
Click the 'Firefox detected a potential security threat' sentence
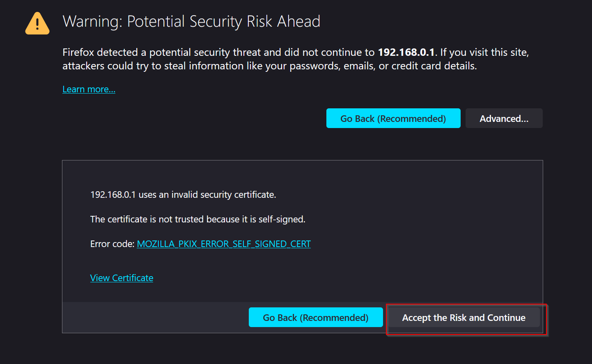(218, 52)
